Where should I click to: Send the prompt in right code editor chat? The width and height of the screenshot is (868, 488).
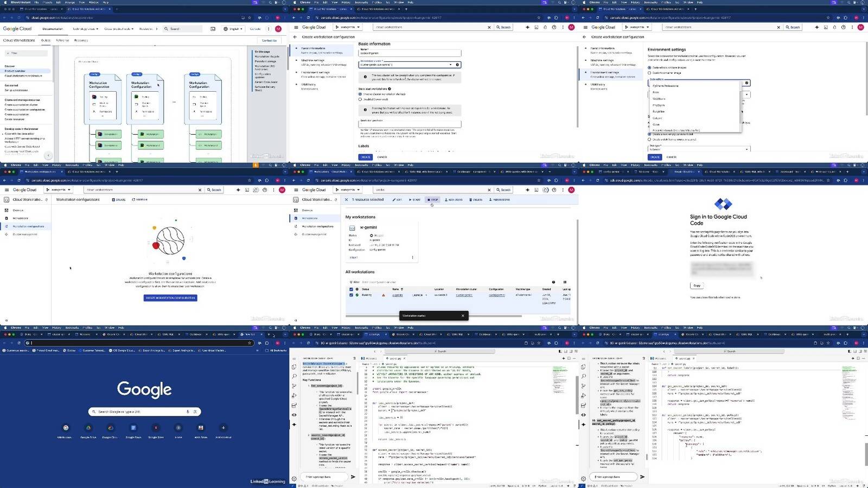pos(642,477)
